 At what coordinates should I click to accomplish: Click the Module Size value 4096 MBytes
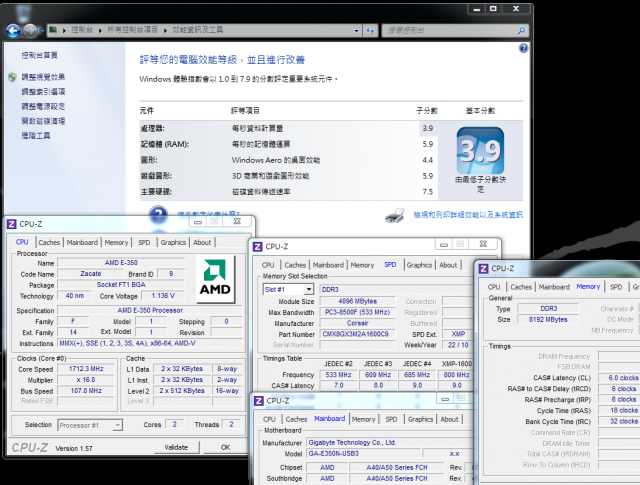click(x=358, y=301)
